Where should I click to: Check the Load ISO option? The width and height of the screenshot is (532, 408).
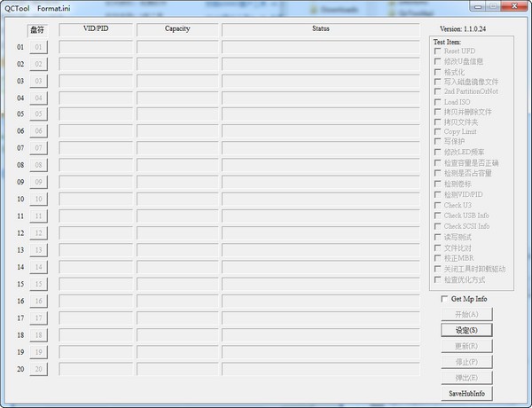[x=437, y=102]
